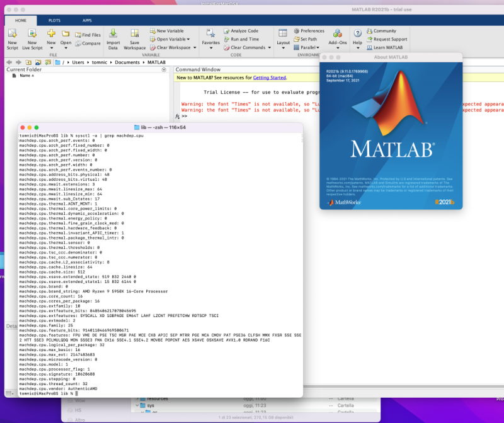The image size is (504, 423).
Task: Sort files by the Name column header
Action: point(26,76)
